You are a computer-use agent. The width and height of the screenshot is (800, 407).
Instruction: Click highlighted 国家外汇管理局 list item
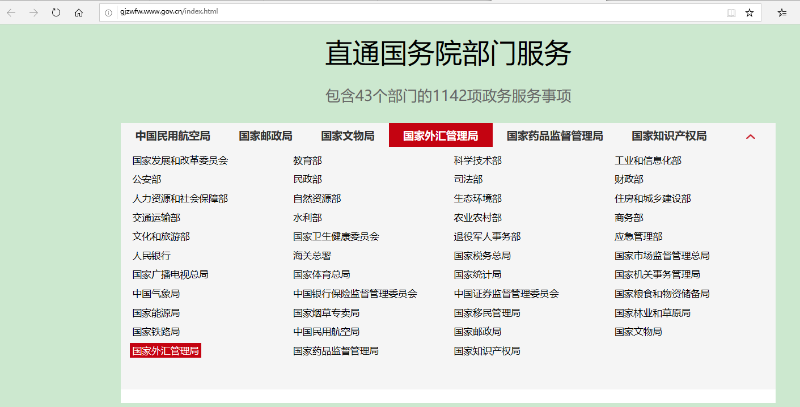coord(166,351)
